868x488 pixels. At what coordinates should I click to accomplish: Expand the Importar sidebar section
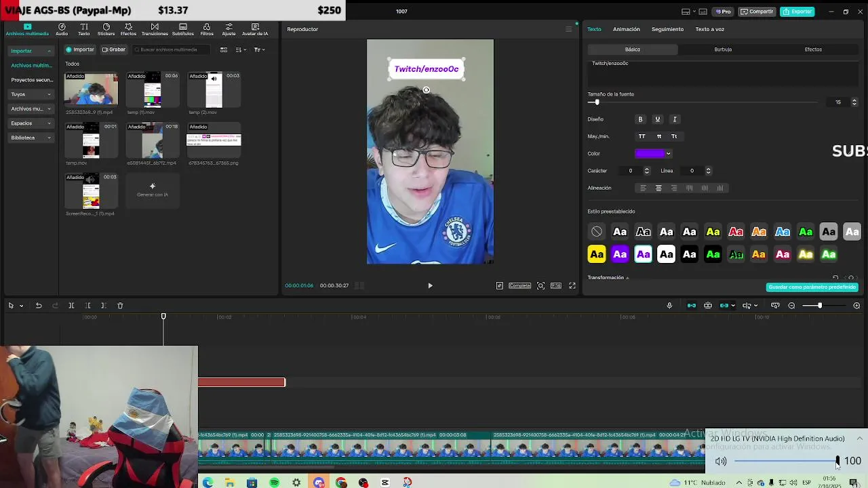(31, 51)
